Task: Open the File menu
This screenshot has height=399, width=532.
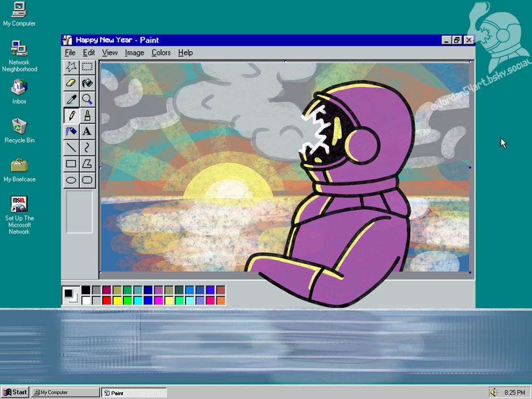Action: pyautogui.click(x=70, y=53)
